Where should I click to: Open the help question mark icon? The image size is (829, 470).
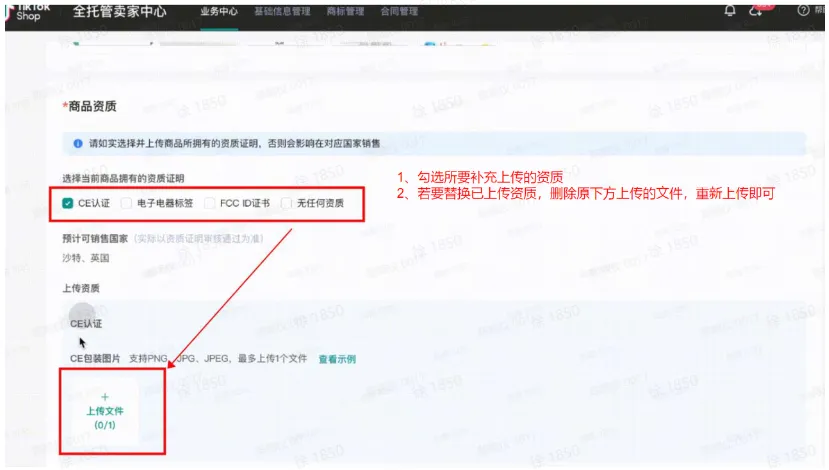[x=803, y=11]
